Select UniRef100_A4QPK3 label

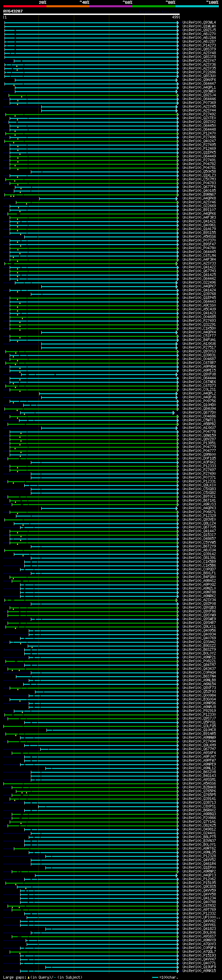[x=199, y=508]
